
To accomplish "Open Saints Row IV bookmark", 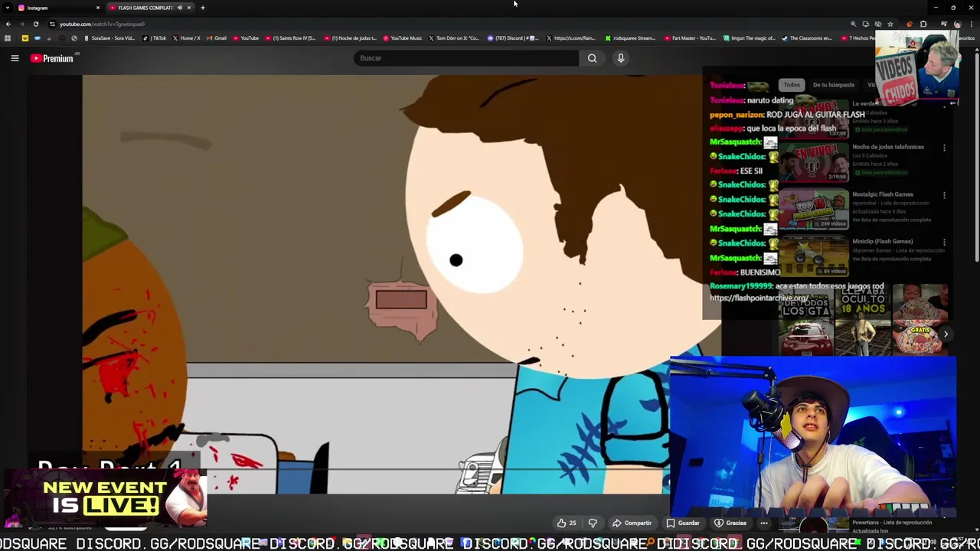I will 290,38.
